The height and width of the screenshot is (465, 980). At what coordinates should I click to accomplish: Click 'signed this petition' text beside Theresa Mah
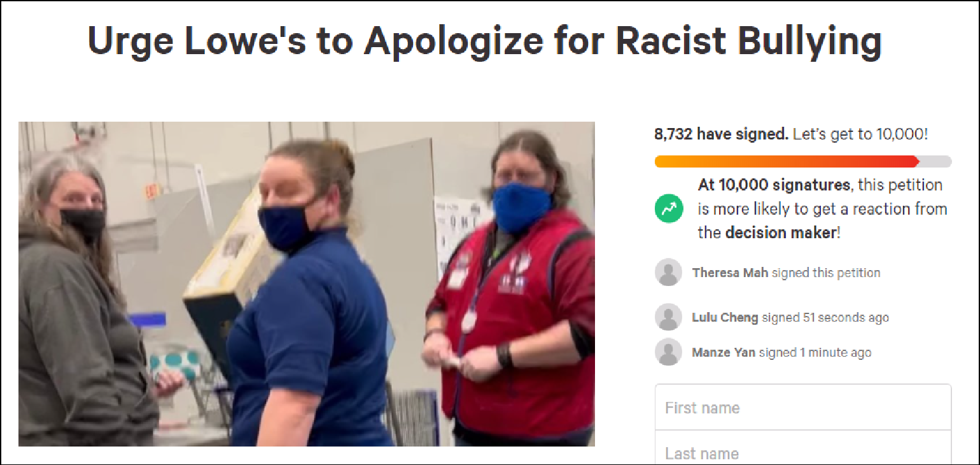tap(826, 273)
